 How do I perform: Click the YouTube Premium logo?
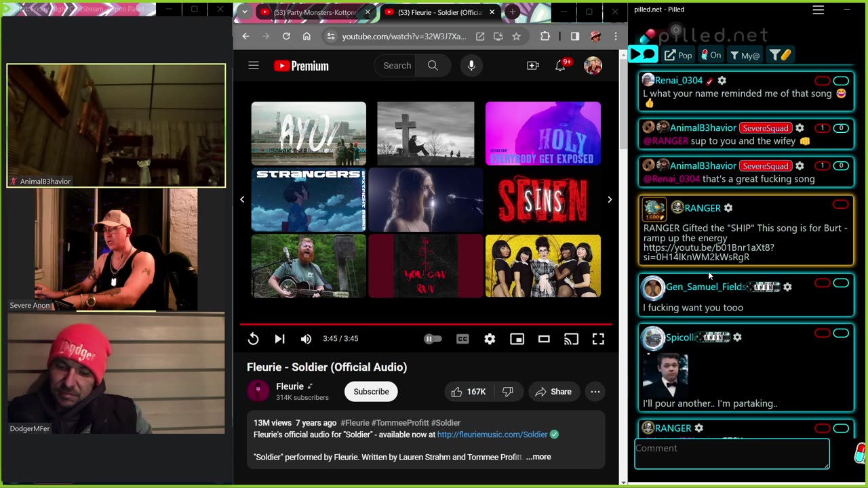(x=301, y=66)
